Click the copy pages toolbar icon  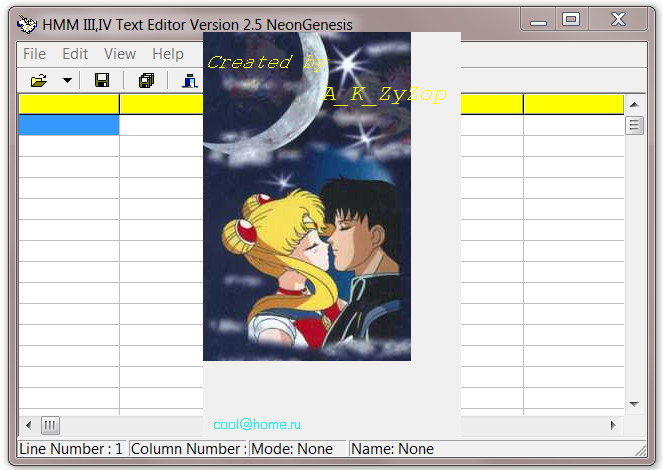(146, 80)
